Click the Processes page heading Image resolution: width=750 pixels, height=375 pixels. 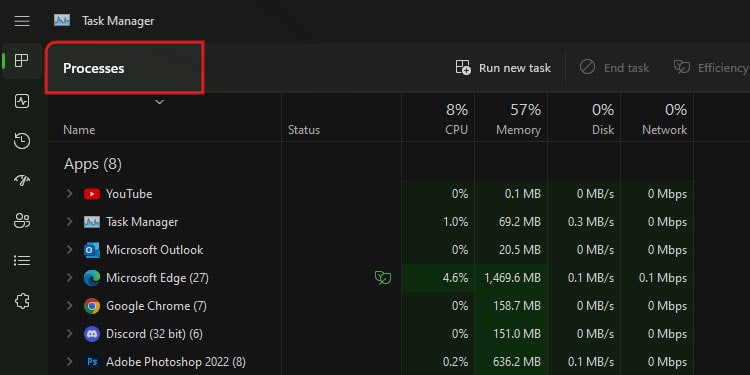(x=94, y=68)
